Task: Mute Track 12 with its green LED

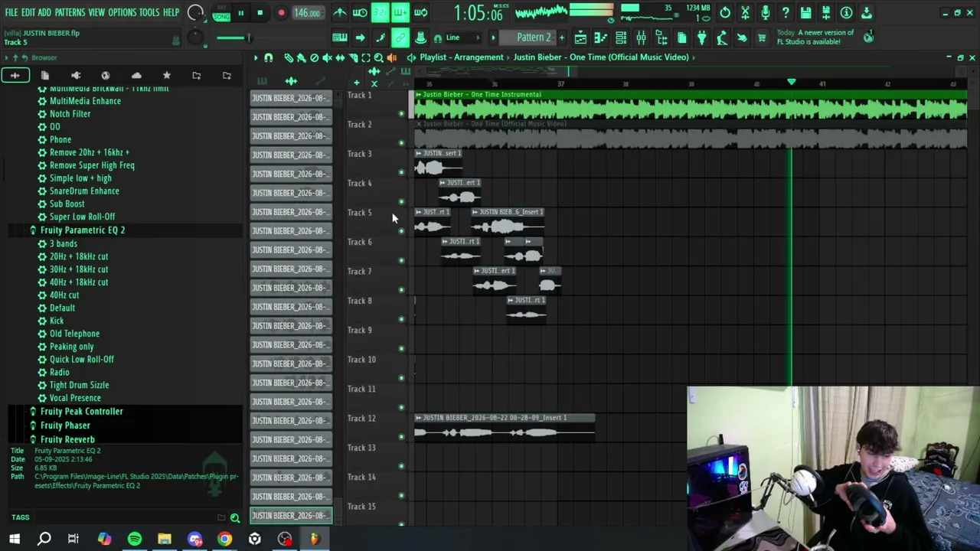Action: (x=401, y=437)
